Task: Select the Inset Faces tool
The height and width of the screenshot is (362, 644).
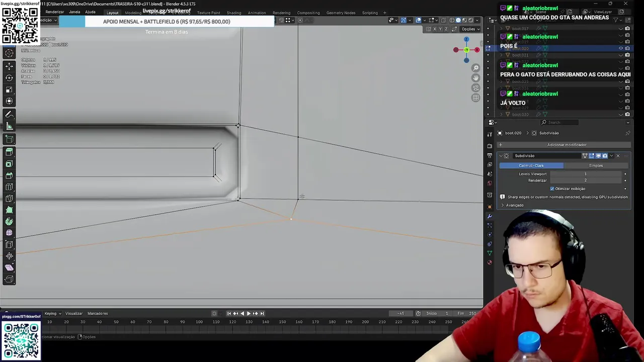Action: click(x=9, y=163)
